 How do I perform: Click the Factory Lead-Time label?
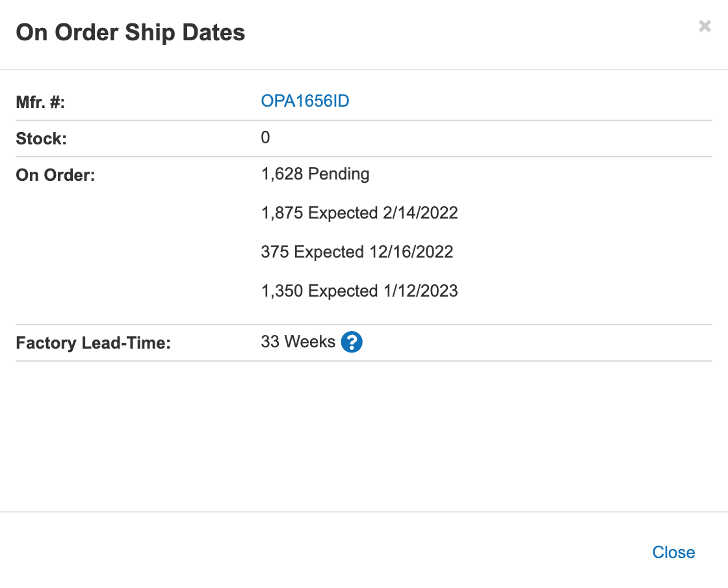point(94,343)
